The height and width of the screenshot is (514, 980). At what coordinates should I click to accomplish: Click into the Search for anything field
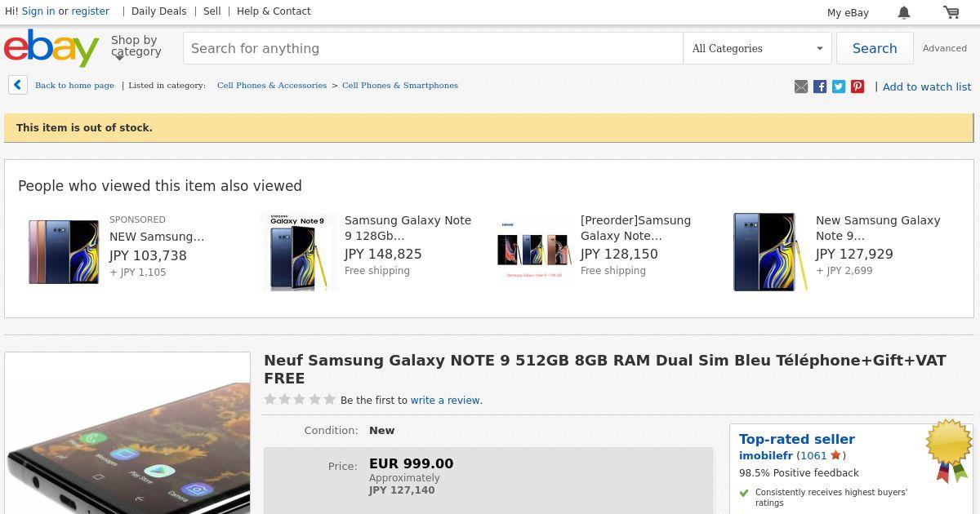pos(433,48)
